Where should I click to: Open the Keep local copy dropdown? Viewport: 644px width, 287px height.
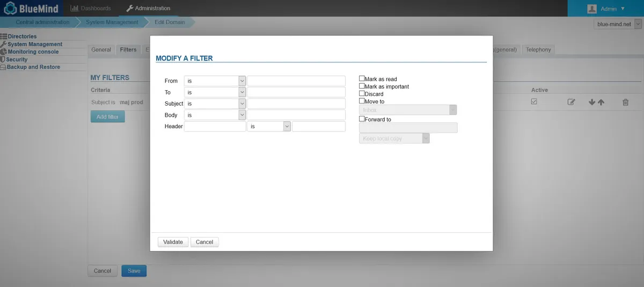point(394,138)
